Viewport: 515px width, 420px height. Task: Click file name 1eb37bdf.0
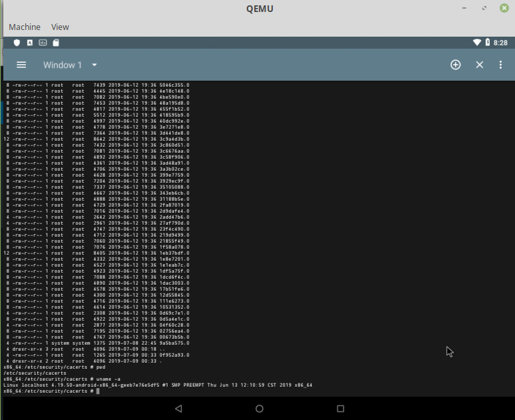coord(174,253)
